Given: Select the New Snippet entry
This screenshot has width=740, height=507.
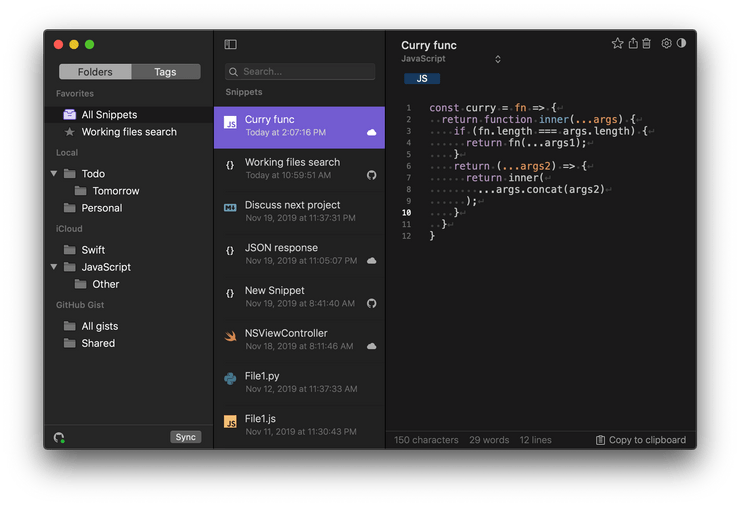Looking at the screenshot, I should coord(299,298).
